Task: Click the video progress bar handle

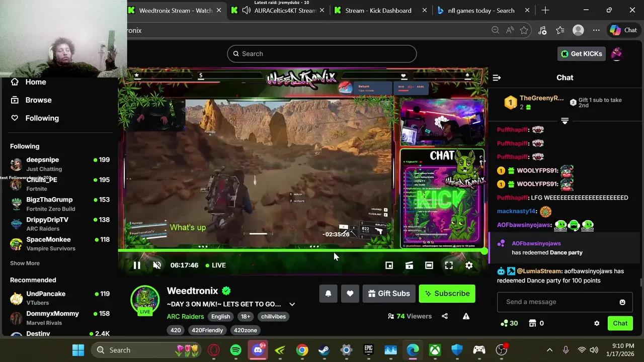Action: pos(485,250)
